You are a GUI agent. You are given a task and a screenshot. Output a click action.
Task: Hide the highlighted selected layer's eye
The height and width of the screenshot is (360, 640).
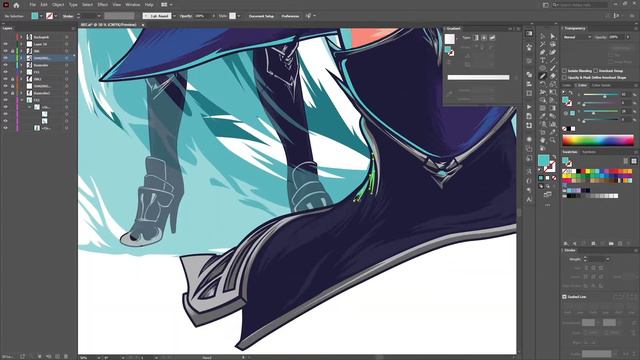6,58
